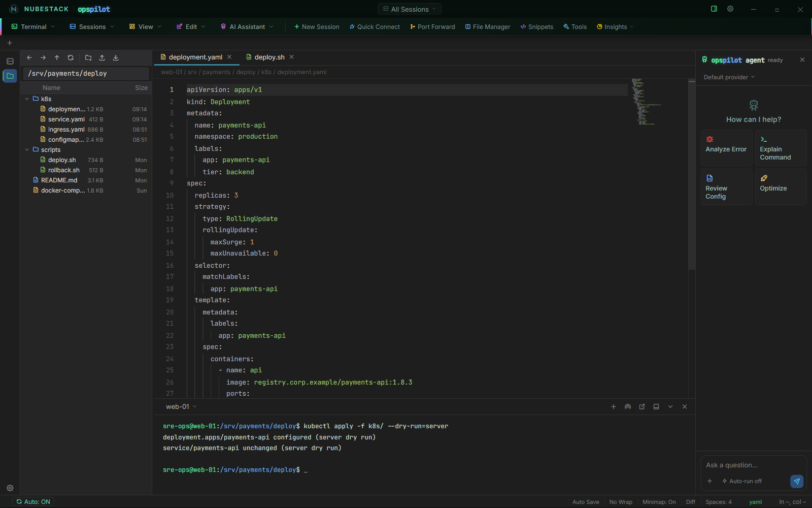Open the Edit menu dropdown
The height and width of the screenshot is (508, 812).
click(x=191, y=27)
